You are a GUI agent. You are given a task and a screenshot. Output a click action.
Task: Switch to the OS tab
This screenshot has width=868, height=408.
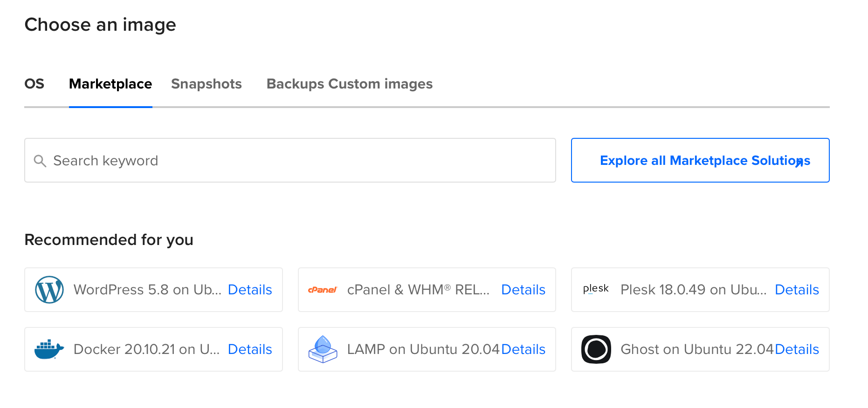[x=34, y=84]
